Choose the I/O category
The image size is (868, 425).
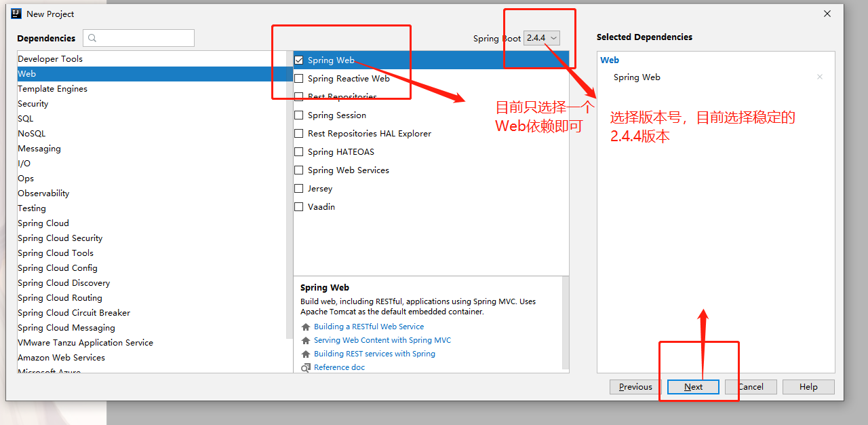pyautogui.click(x=152, y=164)
